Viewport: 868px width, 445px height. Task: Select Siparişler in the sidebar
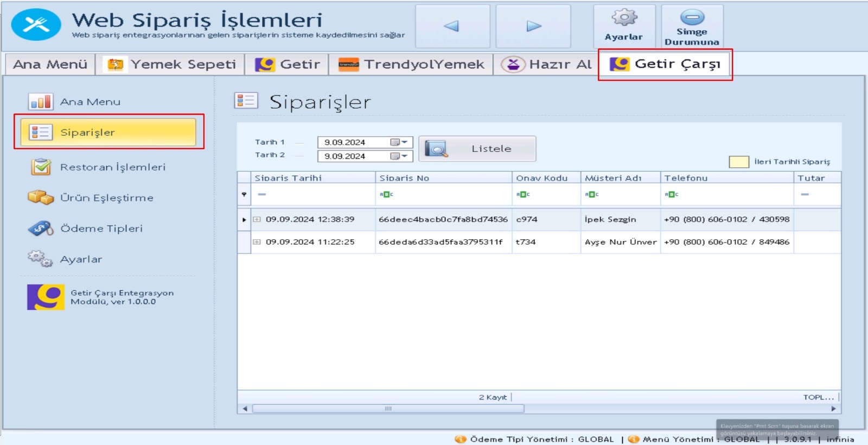pyautogui.click(x=108, y=132)
